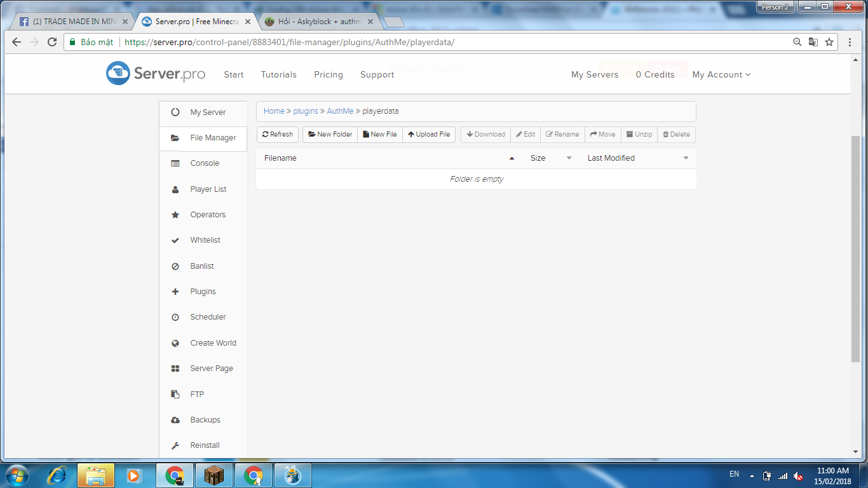Viewport: 868px width, 488px height.
Task: Click the Console sidebar icon
Action: tap(175, 163)
